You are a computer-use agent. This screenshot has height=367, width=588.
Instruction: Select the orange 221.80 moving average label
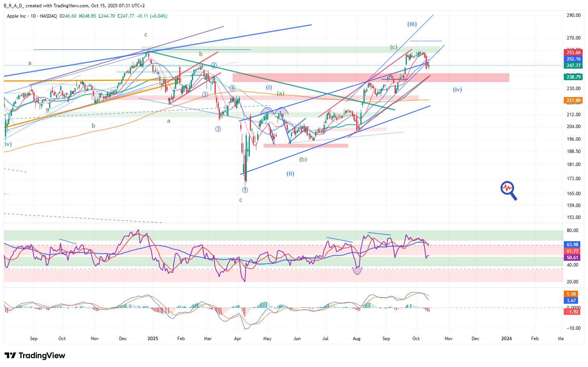pyautogui.click(x=573, y=100)
